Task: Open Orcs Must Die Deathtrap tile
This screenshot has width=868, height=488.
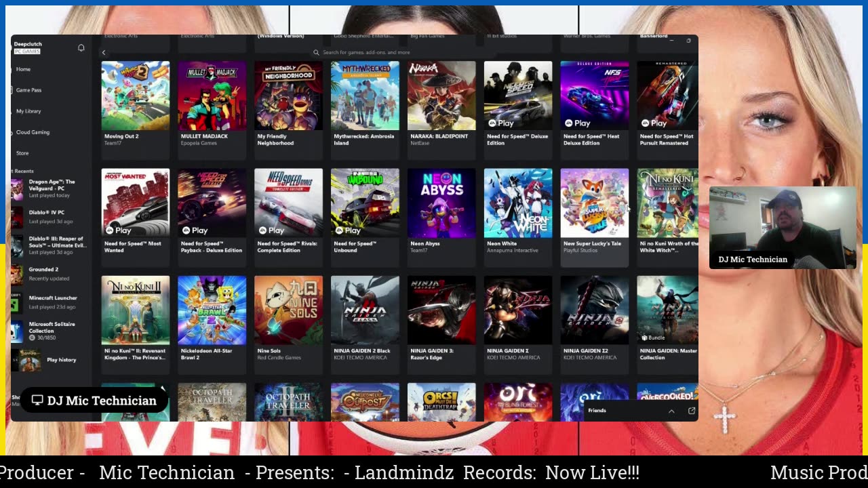Action: 441,402
